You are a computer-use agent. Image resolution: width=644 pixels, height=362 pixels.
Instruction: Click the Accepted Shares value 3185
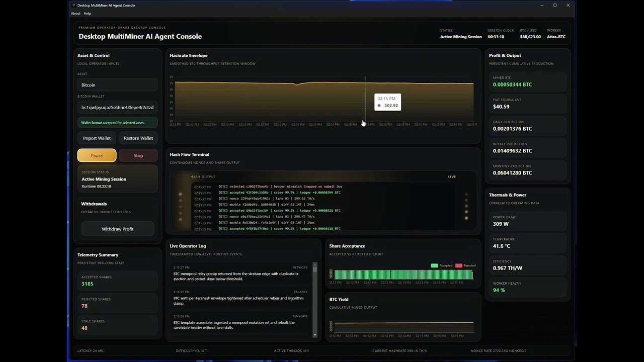click(88, 284)
